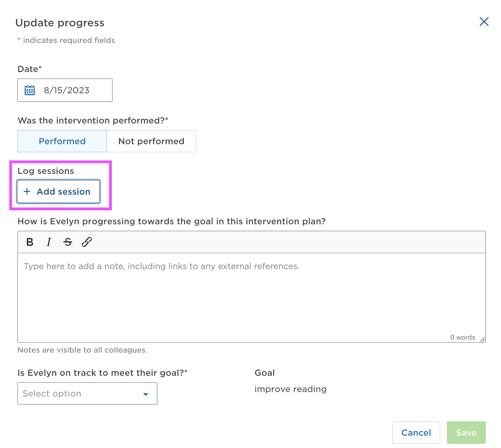
Task: Open the on-track Select option dropdown
Action: tap(81, 394)
